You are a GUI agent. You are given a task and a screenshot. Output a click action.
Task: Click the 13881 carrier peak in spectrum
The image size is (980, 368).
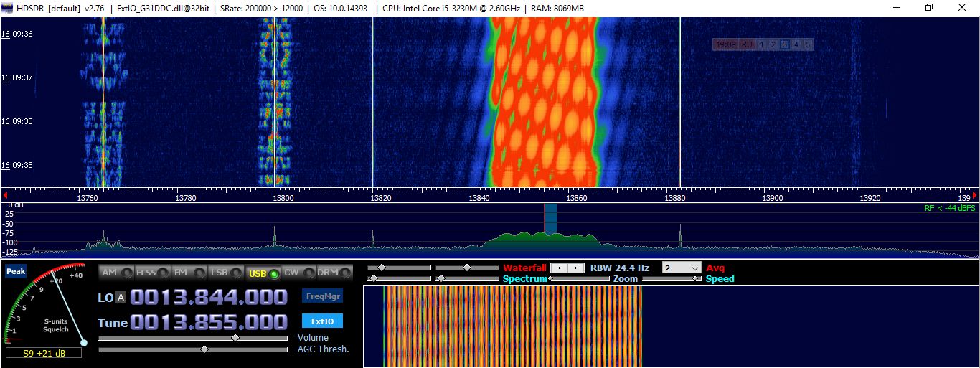(680, 235)
